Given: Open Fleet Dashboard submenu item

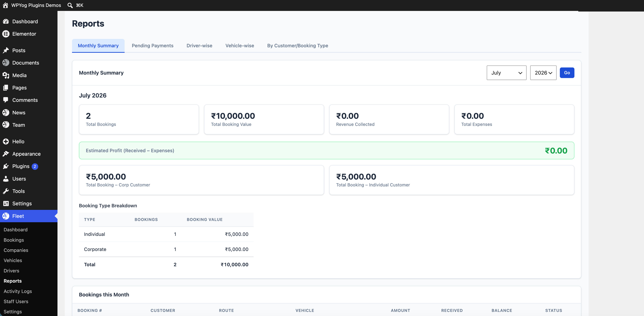Looking at the screenshot, I should (15, 229).
